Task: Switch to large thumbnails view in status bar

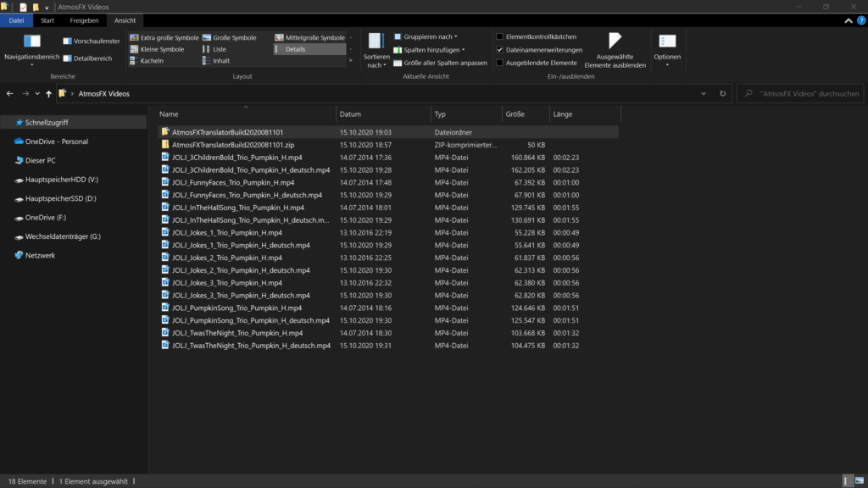Action: point(860,481)
